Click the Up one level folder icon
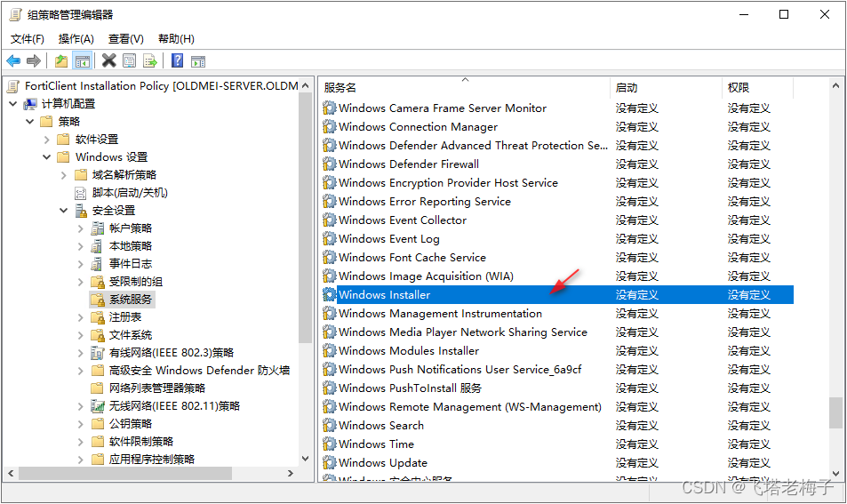This screenshot has width=847, height=504. coord(61,61)
